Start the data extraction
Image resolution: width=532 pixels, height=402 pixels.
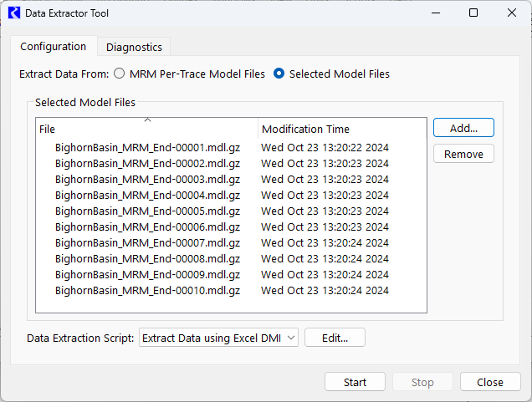355,382
